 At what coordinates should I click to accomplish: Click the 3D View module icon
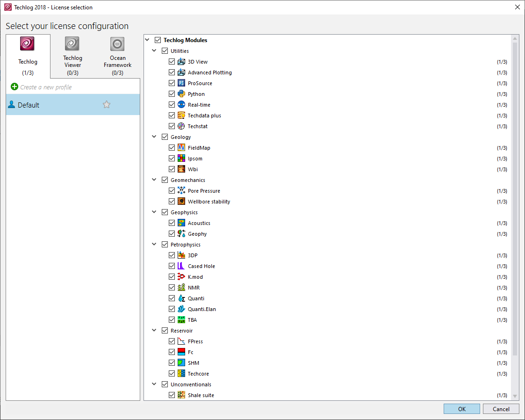point(181,62)
